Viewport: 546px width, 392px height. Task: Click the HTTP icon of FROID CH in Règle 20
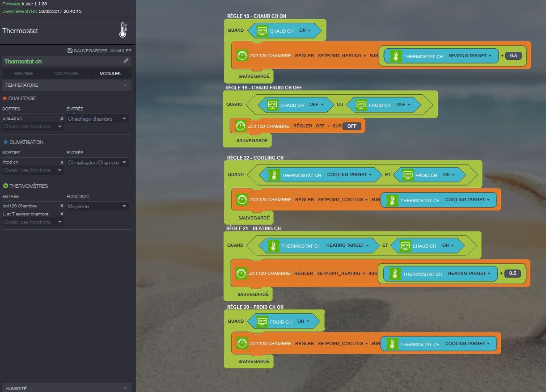262,321
